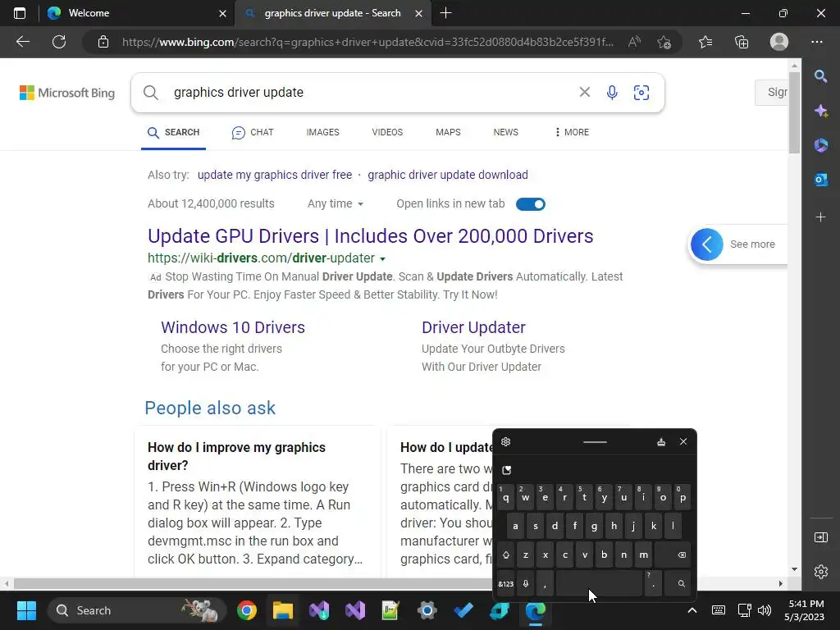Open the Windows 10 Drivers link
This screenshot has height=630, width=840.
(232, 327)
